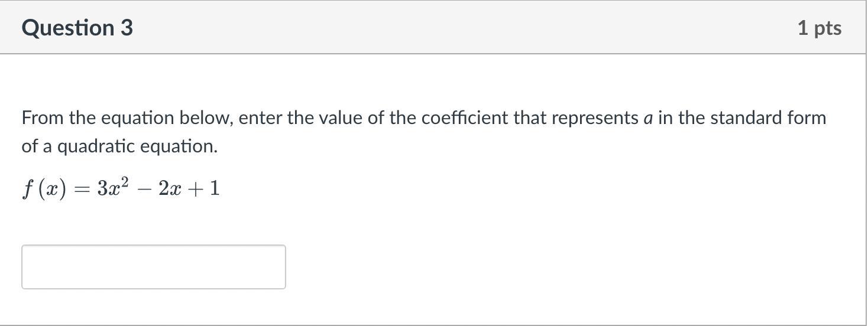Click the phrase "quadratic equation."
This screenshot has height=326, width=868.
pos(137,146)
